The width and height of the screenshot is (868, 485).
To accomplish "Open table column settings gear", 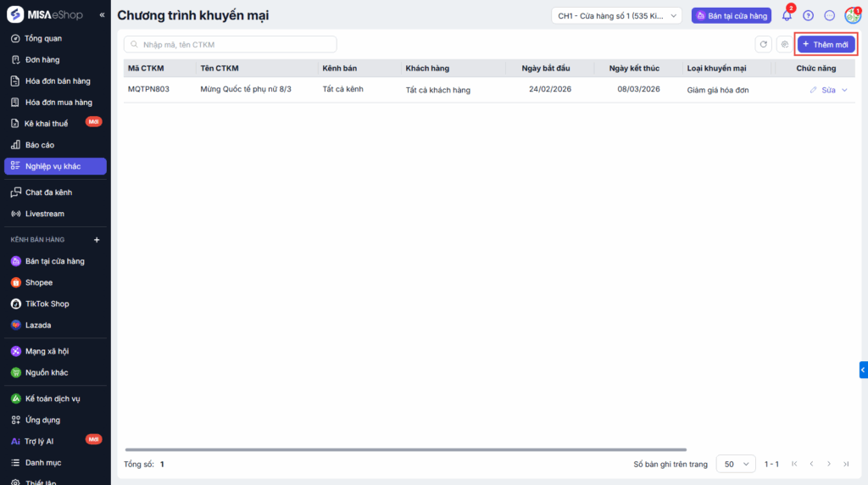I will 784,44.
